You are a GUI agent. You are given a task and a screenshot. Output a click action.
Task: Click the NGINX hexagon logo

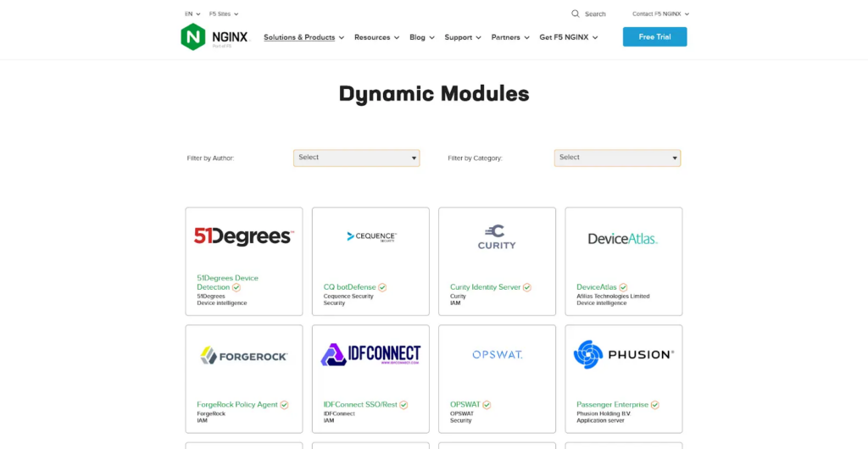click(192, 36)
